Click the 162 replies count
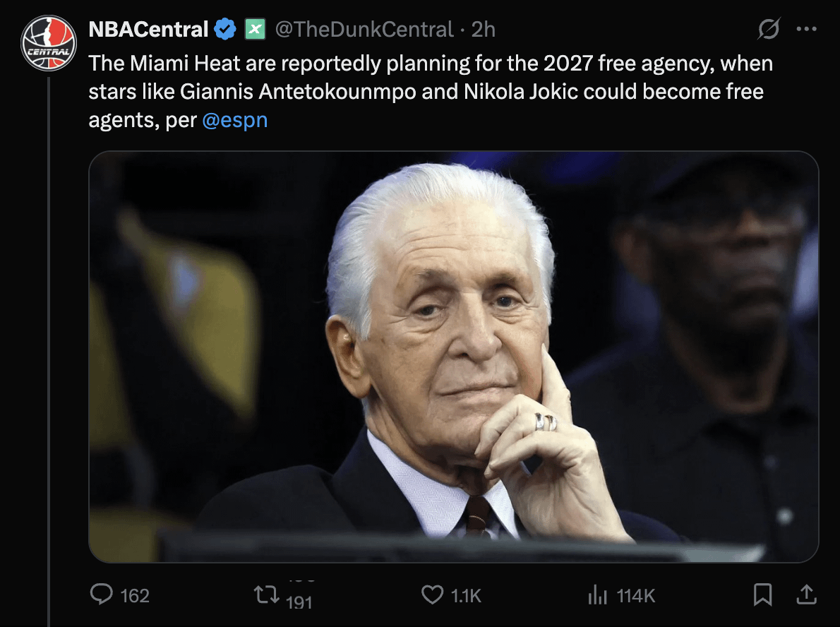The height and width of the screenshot is (627, 840). pos(135,596)
